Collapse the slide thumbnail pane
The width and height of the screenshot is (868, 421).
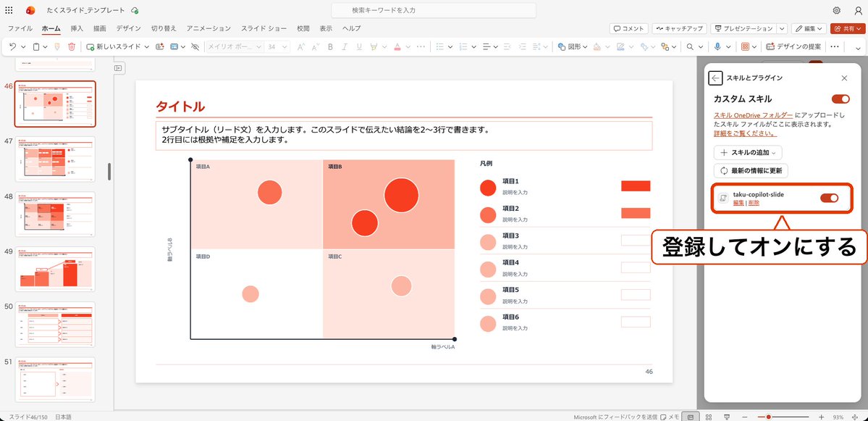118,67
